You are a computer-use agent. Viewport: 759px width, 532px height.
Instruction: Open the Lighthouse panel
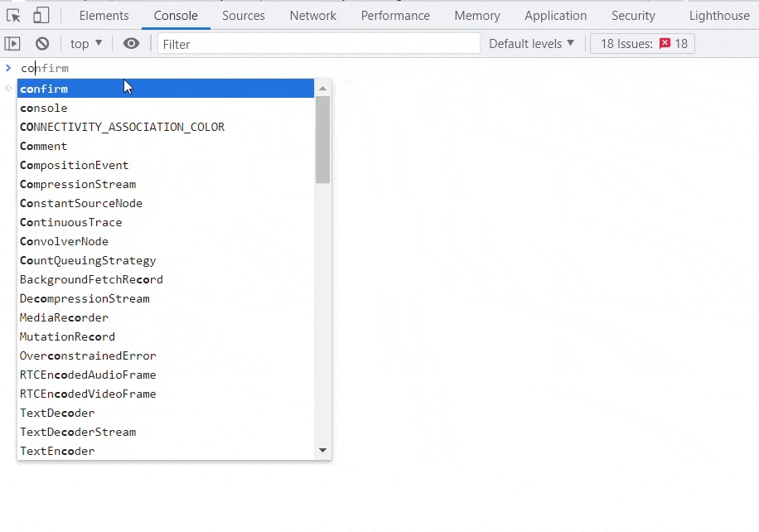click(x=718, y=15)
